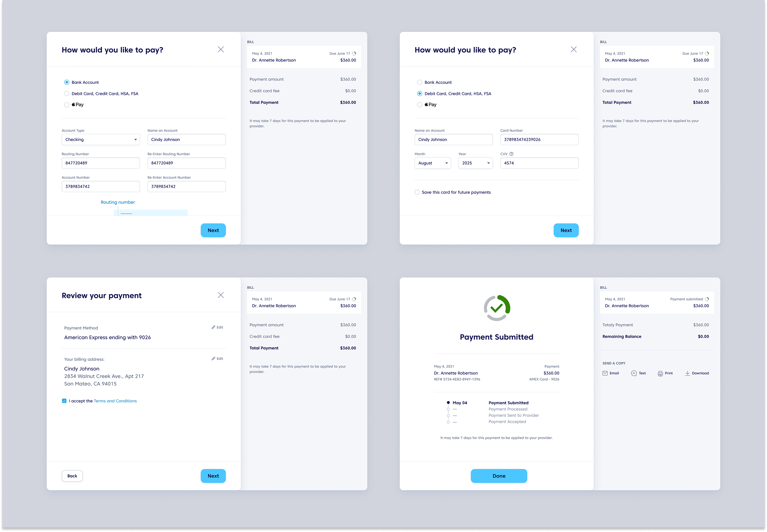Screen dimensions: 767x532
Task: Click the Email send-a-copy icon
Action: tap(605, 373)
